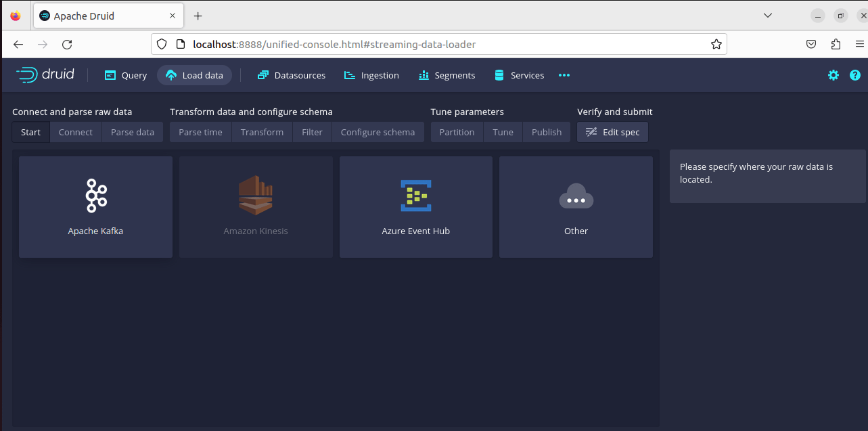Choose the Other streaming source tile

576,206
